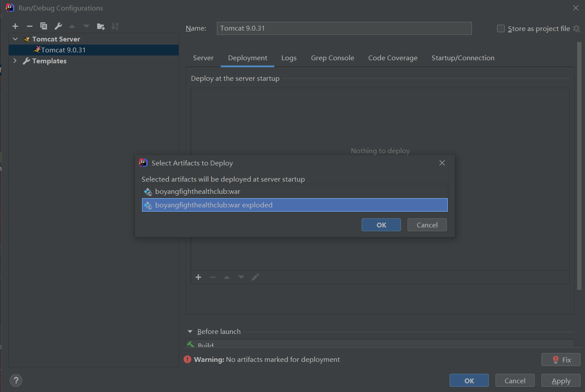Select boyangfighthealthclub:war artifact
Viewport: 585px width, 392px height.
(x=197, y=192)
